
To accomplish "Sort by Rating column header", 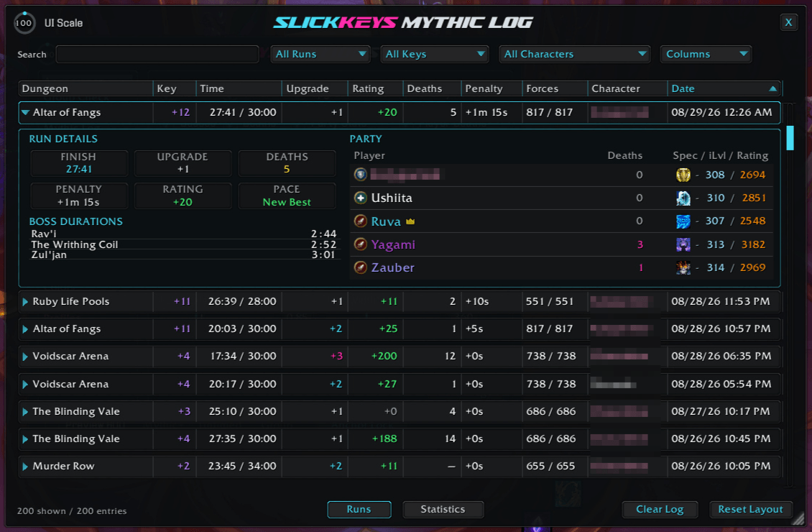I will coord(375,88).
